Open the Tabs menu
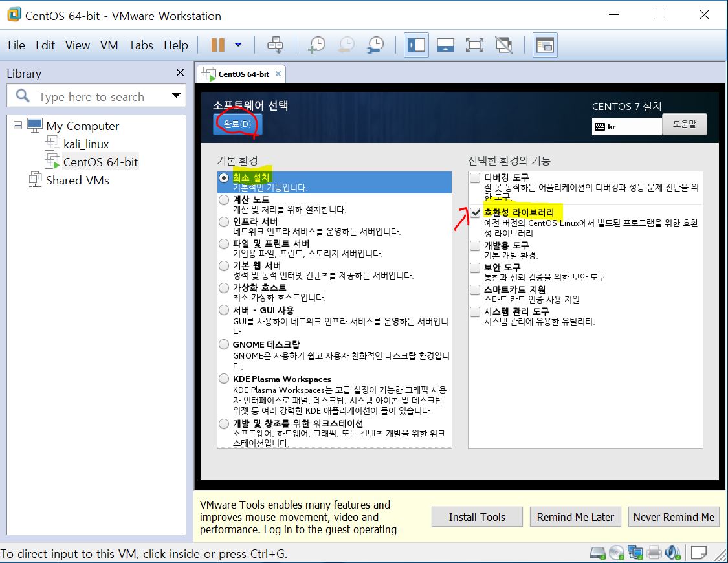728x563 pixels. [x=140, y=45]
